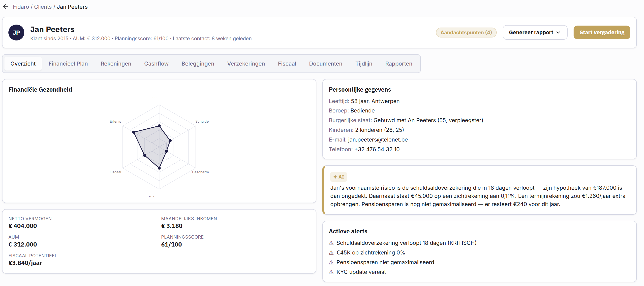Switch to the Financieel Plan tab
The width and height of the screenshot is (644, 286).
pyautogui.click(x=68, y=64)
